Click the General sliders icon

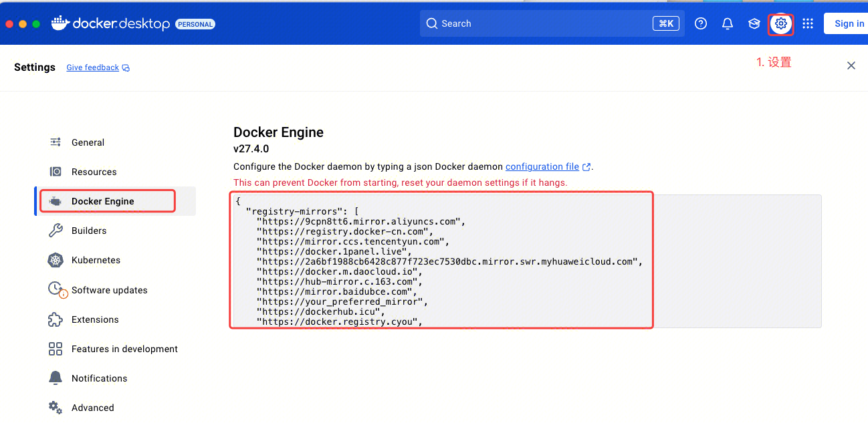coord(56,142)
